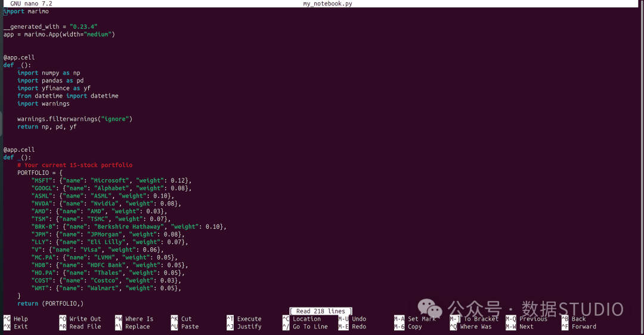Place cursor on 'import marimo' line
The width and height of the screenshot is (644, 335).
click(26, 11)
